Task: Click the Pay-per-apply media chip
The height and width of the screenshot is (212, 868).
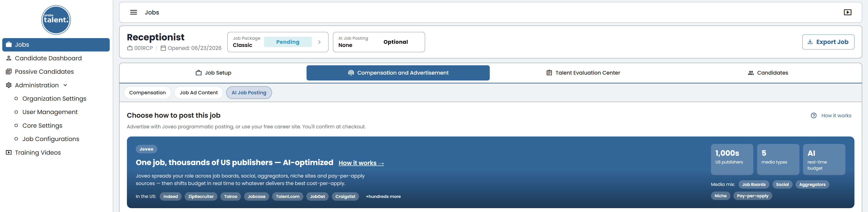Action: pyautogui.click(x=752, y=196)
